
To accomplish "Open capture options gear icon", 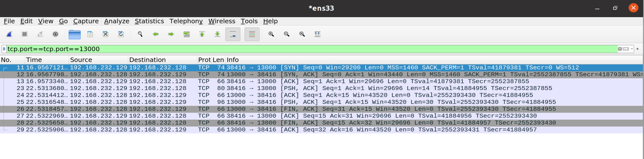I will [x=55, y=34].
